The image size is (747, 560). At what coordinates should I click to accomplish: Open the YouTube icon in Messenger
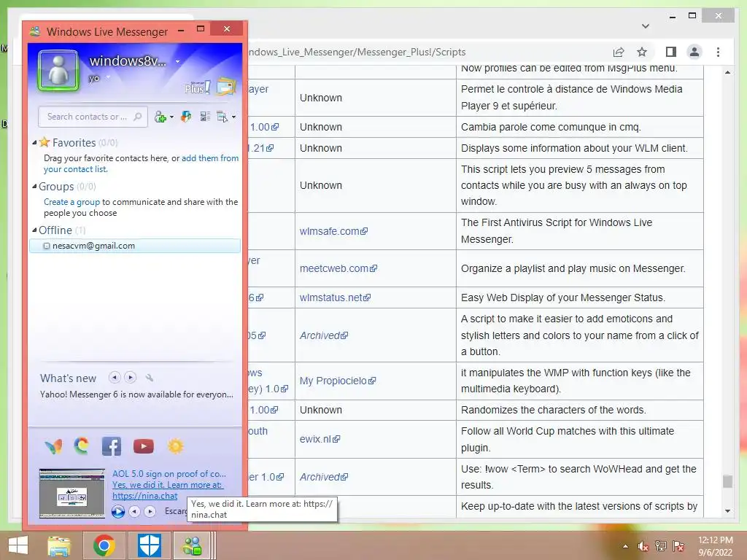[144, 446]
